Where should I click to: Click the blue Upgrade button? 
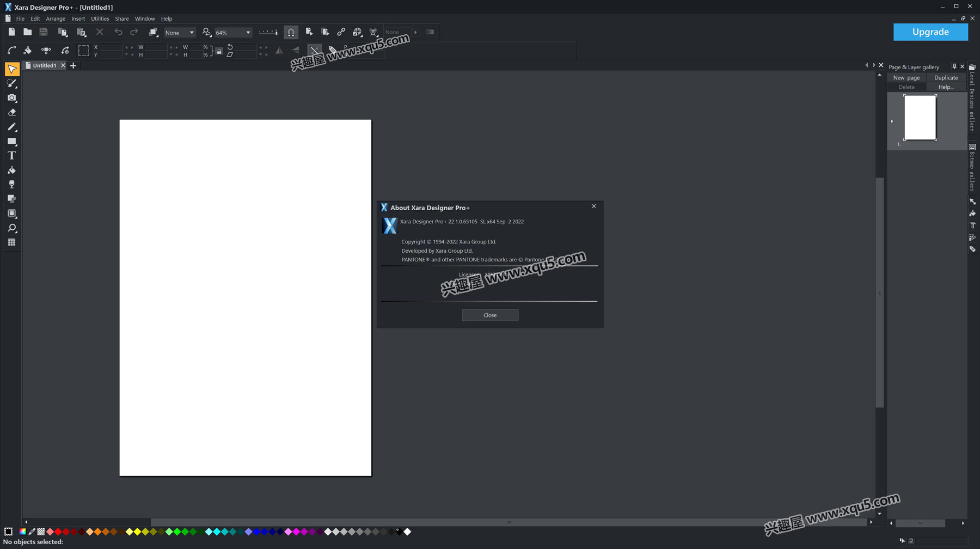(x=930, y=32)
